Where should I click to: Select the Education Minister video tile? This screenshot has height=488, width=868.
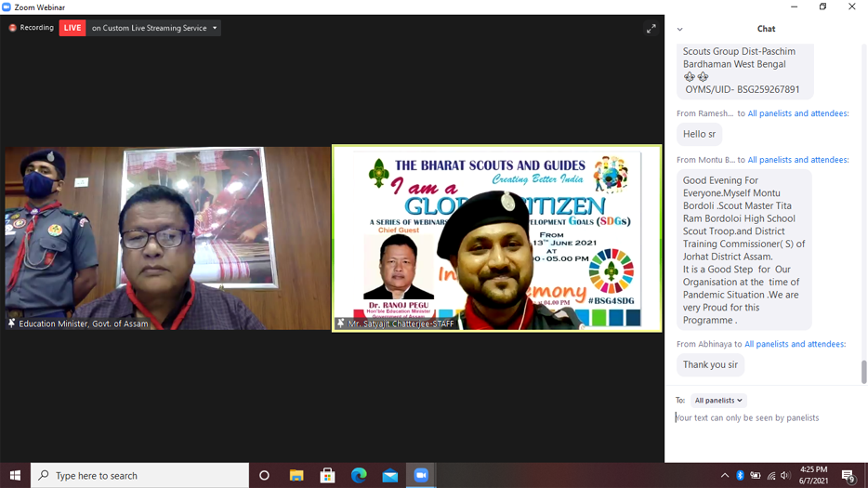click(167, 238)
